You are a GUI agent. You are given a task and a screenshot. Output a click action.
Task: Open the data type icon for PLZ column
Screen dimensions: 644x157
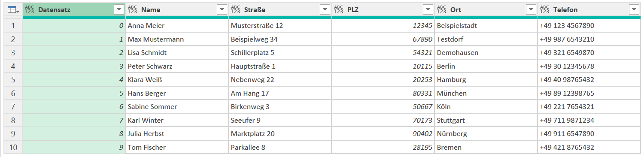pos(338,9)
